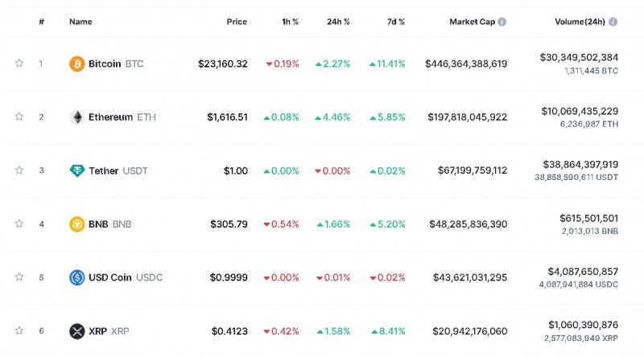This screenshot has width=644, height=357.
Task: Click the Market Cap info icon
Action: pyautogui.click(x=502, y=22)
